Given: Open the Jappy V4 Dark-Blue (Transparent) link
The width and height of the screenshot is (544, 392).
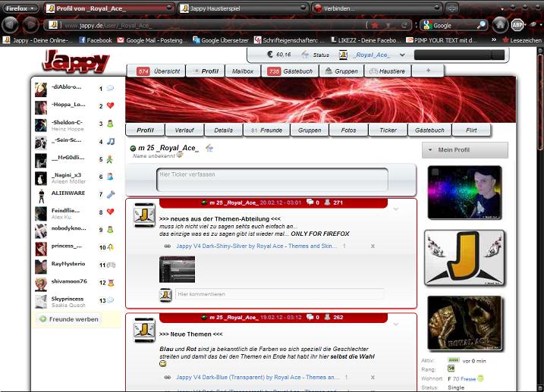Looking at the screenshot, I should (258, 377).
